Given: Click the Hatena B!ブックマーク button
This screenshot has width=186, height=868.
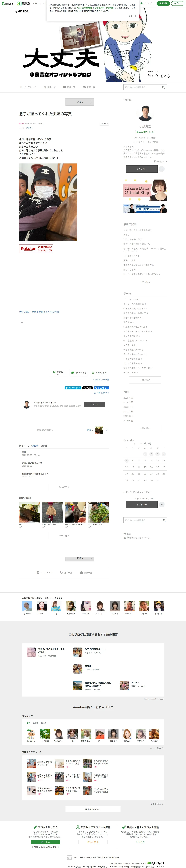Looking at the screenshot, I should pyautogui.click(x=73, y=388).
